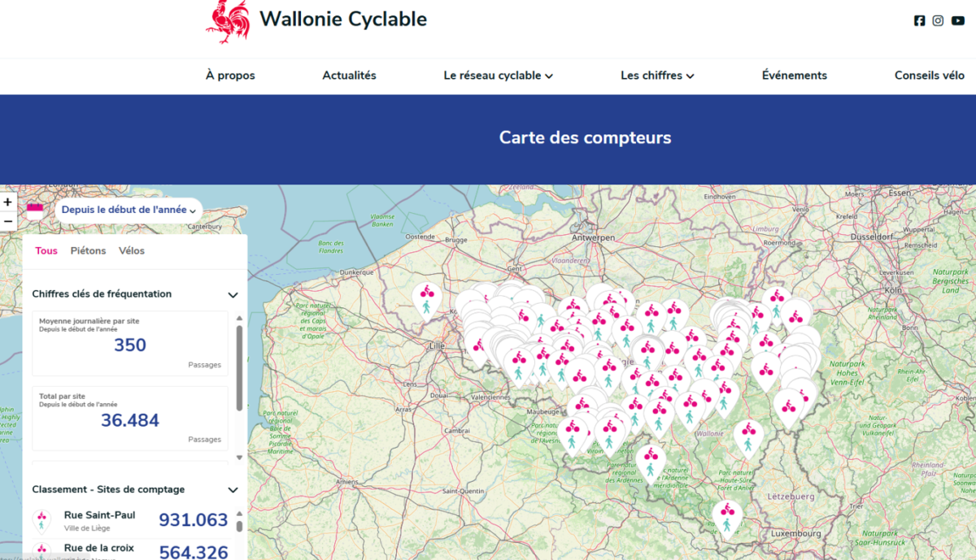Screen dimensions: 976x560
Task: Open the Facebook icon in the header
Action: [919, 20]
